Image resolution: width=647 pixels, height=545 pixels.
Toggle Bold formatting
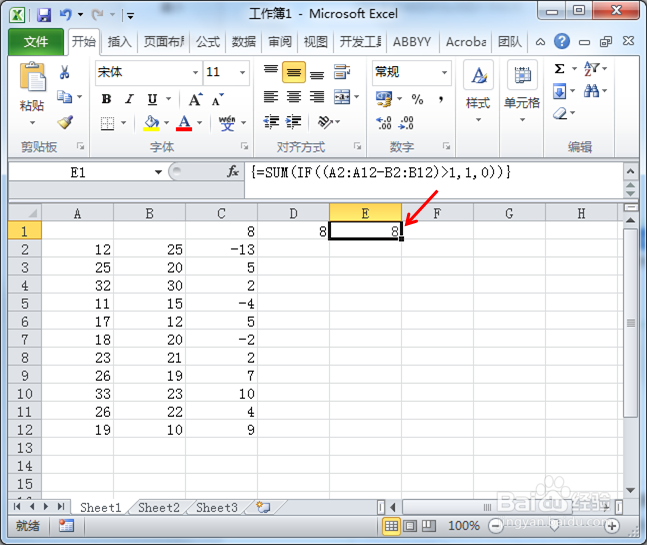(x=106, y=99)
